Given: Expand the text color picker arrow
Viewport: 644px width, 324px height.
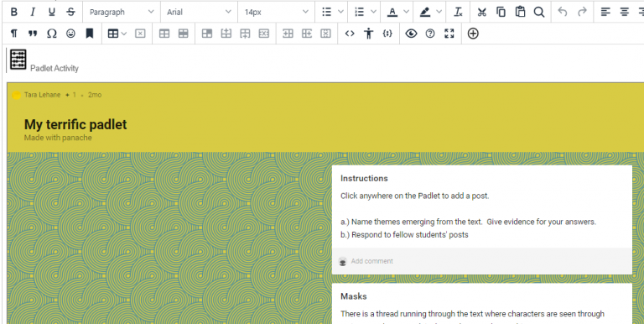Looking at the screenshot, I should point(406,12).
